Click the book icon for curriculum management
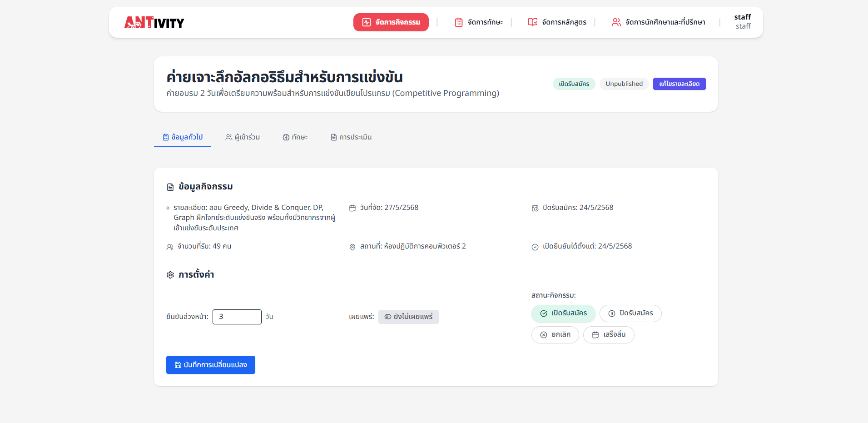This screenshot has width=868, height=423. [x=532, y=22]
